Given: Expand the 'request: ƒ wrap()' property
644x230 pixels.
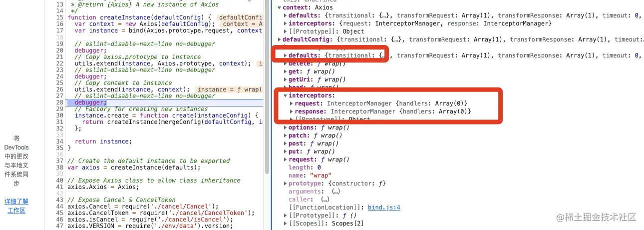Looking at the screenshot, I should pos(286,159).
